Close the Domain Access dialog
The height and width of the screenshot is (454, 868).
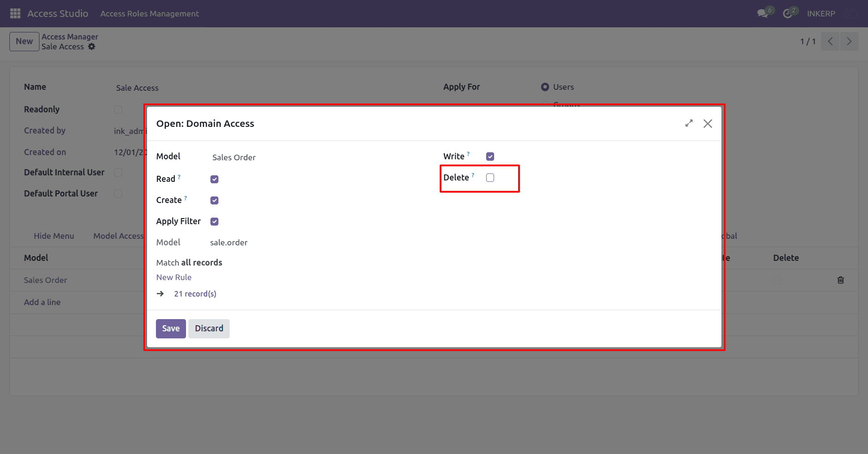click(x=708, y=124)
